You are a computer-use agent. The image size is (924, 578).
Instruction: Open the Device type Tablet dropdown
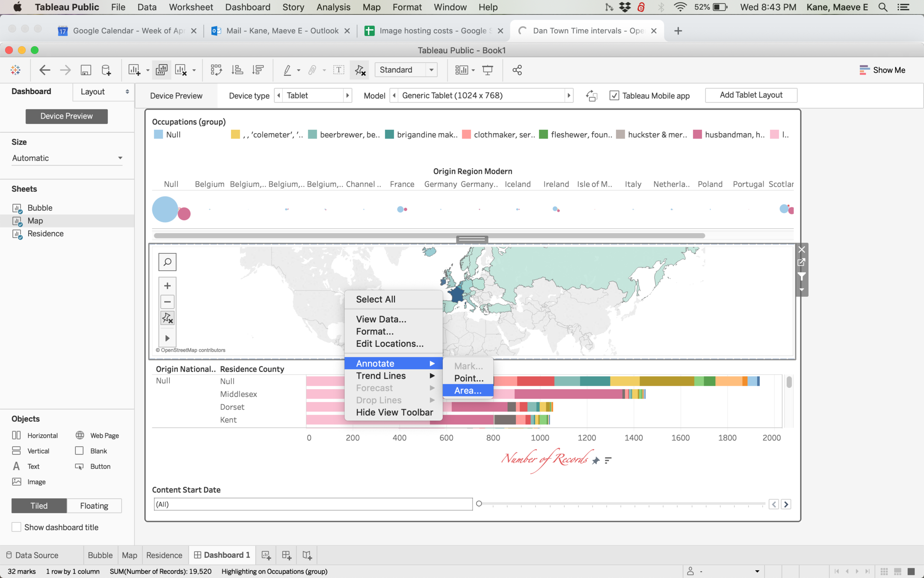pyautogui.click(x=314, y=95)
